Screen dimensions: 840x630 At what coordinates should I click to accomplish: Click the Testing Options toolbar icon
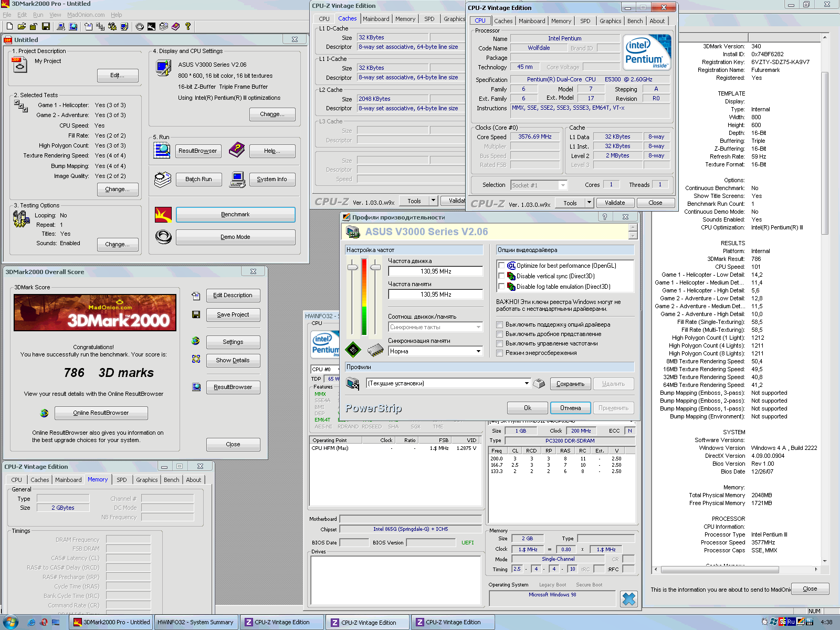(112, 26)
